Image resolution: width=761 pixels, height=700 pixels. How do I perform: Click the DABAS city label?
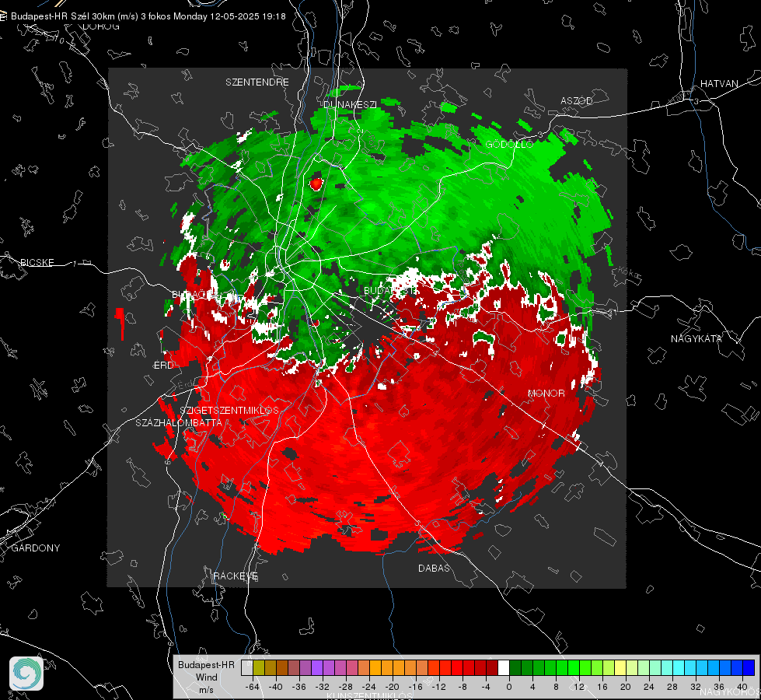pyautogui.click(x=434, y=568)
